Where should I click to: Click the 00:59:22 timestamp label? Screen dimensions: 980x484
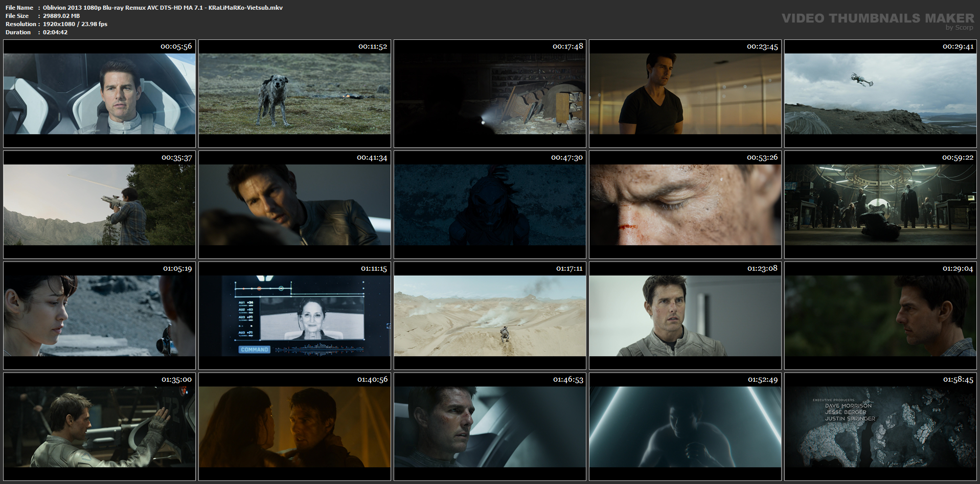pos(958,158)
